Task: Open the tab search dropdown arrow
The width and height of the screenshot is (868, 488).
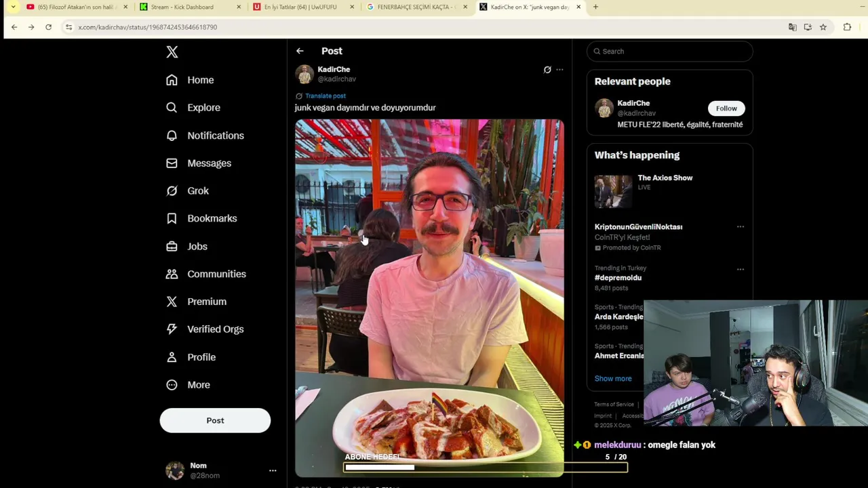Action: [13, 7]
